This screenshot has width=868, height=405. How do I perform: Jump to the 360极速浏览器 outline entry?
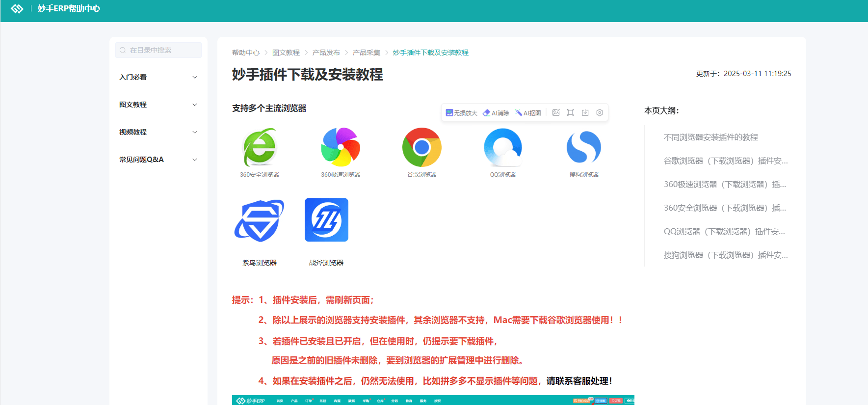pyautogui.click(x=725, y=185)
